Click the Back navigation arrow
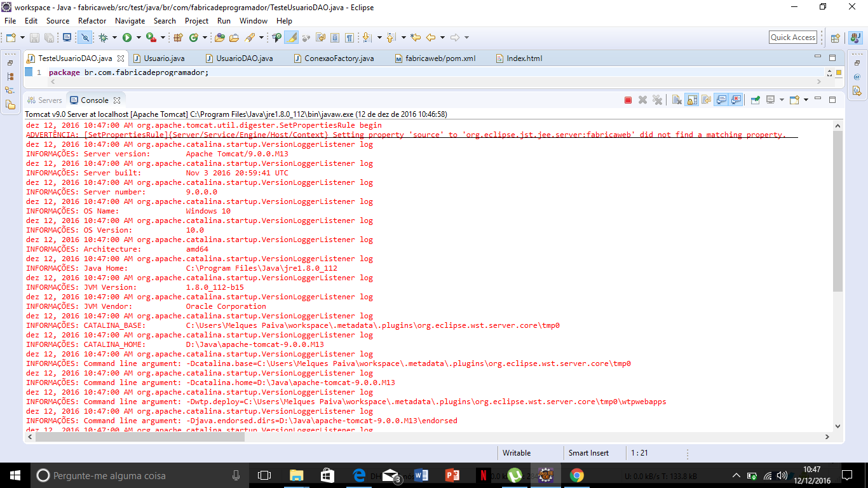The width and height of the screenshot is (868, 488). coord(430,37)
